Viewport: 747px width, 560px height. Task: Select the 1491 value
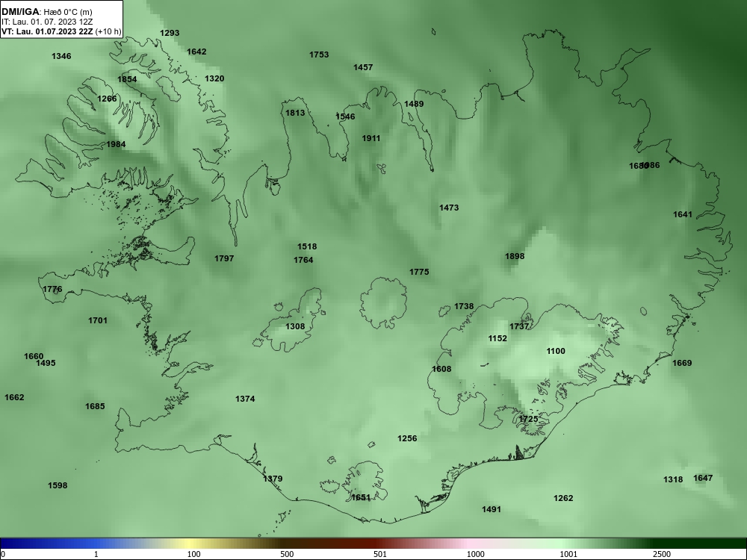click(x=492, y=509)
